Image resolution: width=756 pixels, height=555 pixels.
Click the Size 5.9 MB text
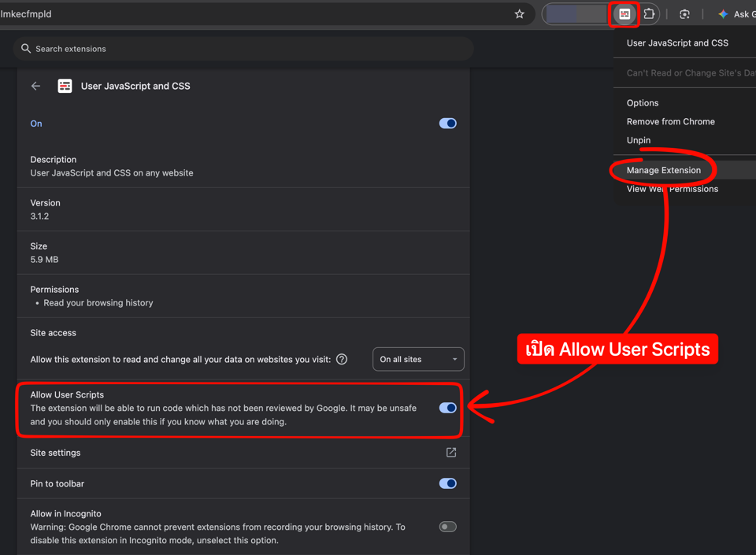tap(44, 253)
